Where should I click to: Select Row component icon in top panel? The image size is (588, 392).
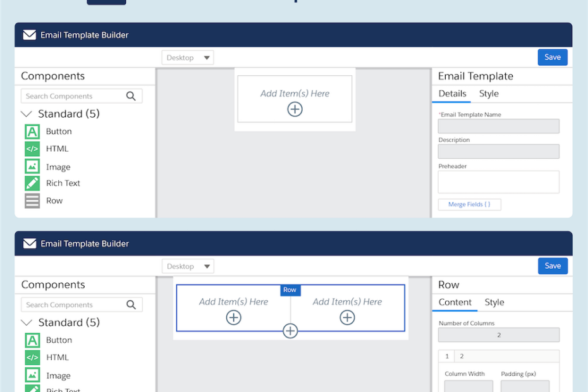click(x=32, y=200)
